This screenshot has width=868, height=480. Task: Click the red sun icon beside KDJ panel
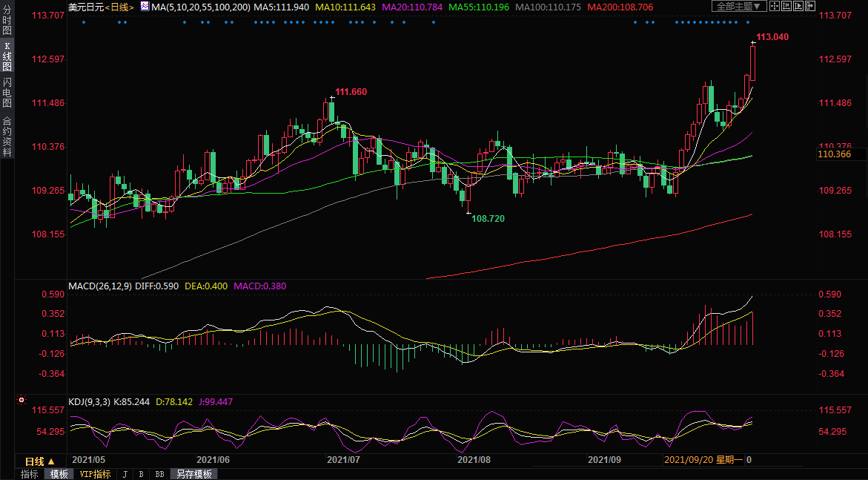(x=22, y=401)
